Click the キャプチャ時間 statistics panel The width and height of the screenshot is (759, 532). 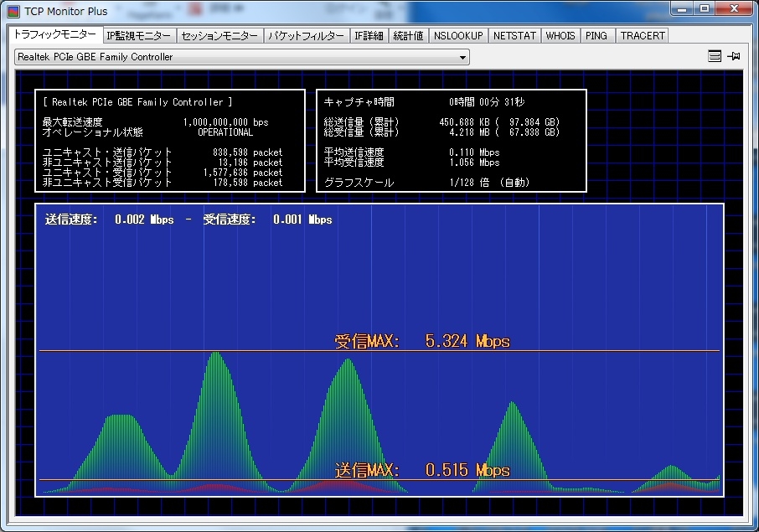click(451, 141)
